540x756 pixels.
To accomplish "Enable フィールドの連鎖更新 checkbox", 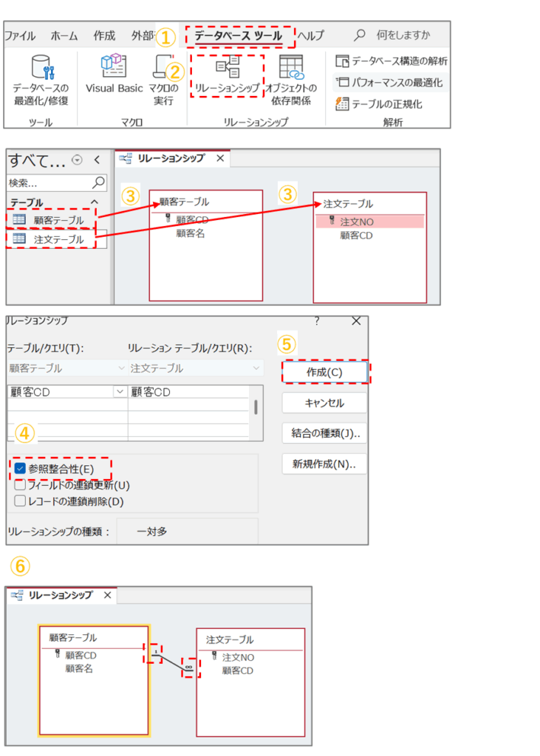I will [21, 485].
